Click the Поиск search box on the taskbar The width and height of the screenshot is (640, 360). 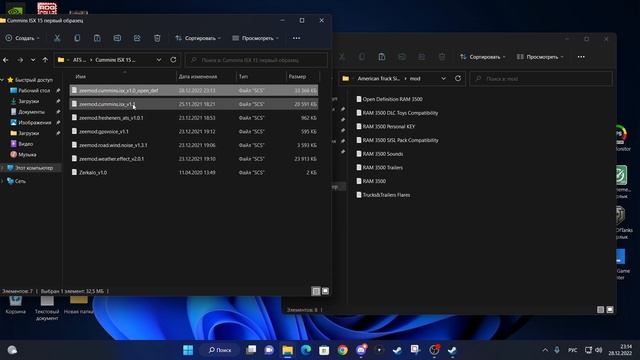220,350
